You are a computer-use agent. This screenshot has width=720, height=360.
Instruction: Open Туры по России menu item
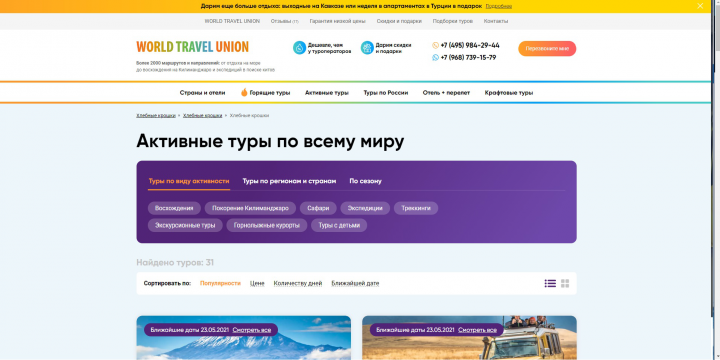[x=386, y=93]
